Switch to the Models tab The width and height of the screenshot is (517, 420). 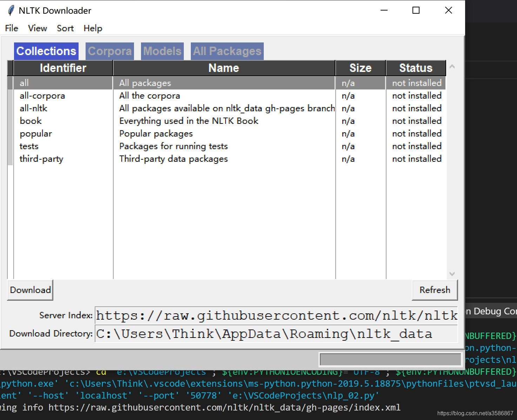point(162,51)
